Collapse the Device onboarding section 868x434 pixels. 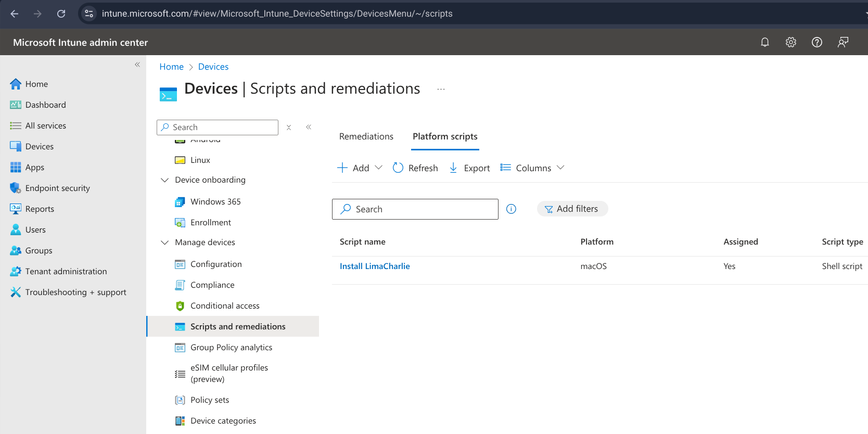[164, 180]
